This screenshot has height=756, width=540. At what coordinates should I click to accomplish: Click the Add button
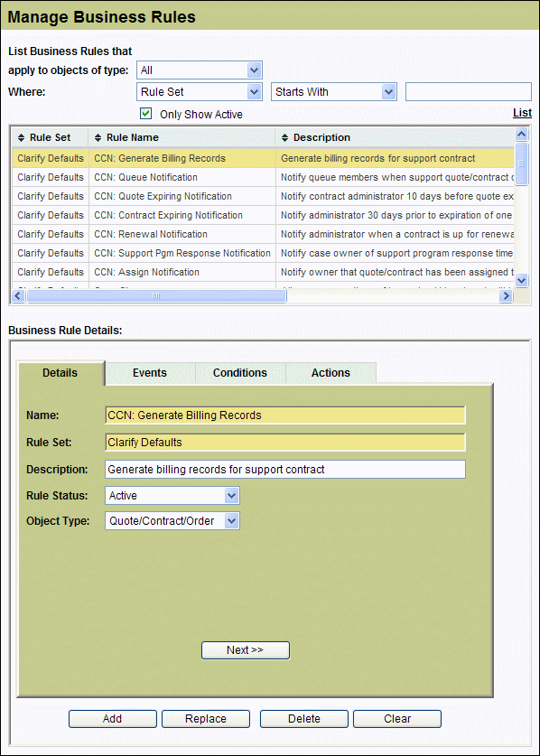(x=112, y=718)
